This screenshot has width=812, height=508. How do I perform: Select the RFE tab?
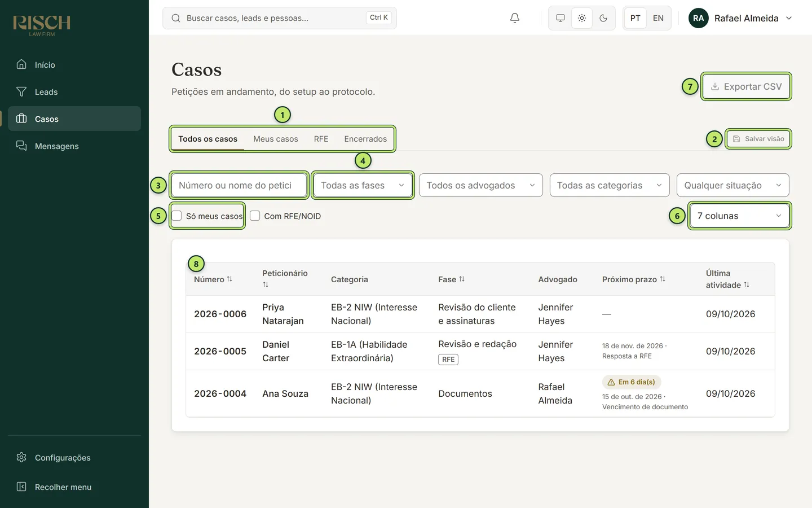[321, 139]
